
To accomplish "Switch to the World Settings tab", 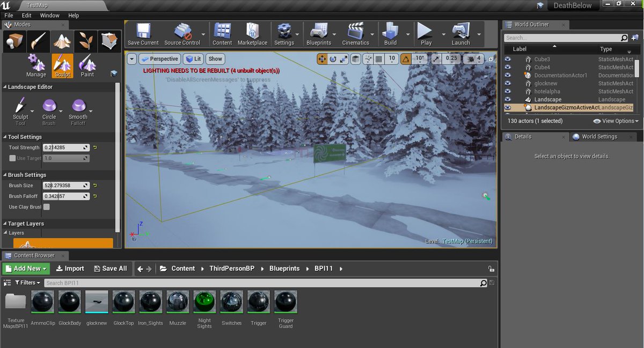I will [x=599, y=137].
